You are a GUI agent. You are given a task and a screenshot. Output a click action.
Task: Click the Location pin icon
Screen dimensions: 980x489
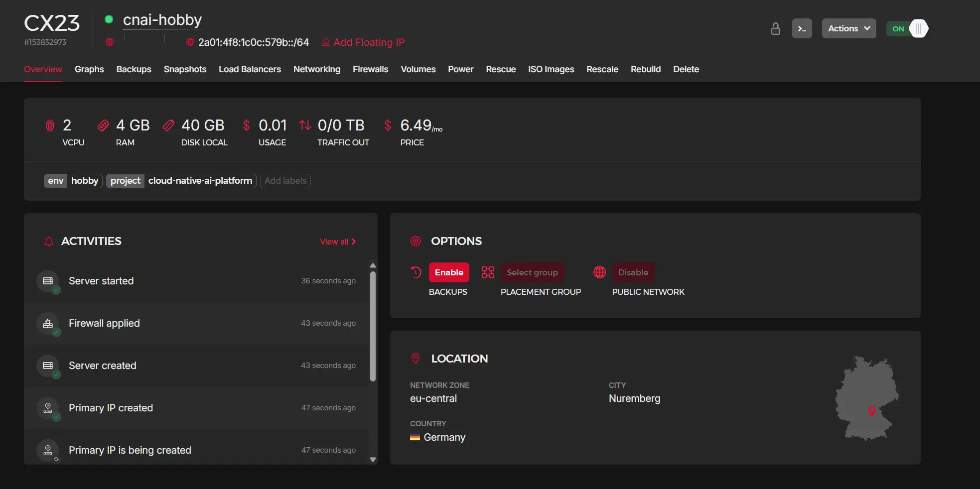415,358
